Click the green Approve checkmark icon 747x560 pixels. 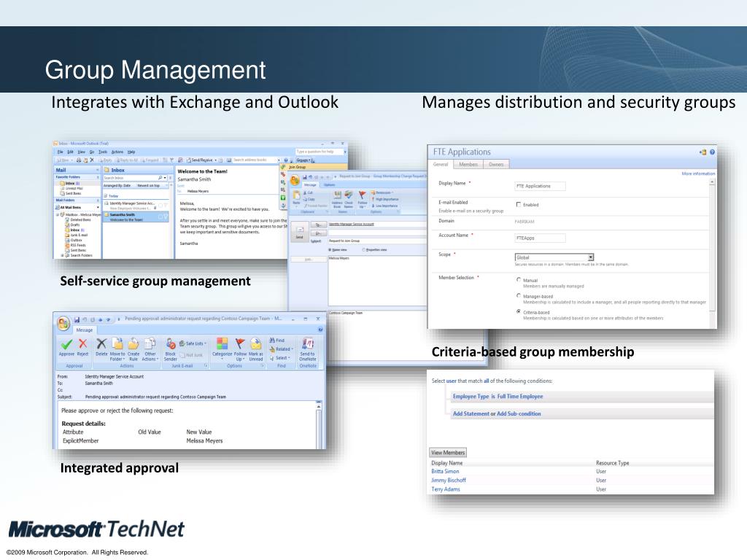click(66, 344)
